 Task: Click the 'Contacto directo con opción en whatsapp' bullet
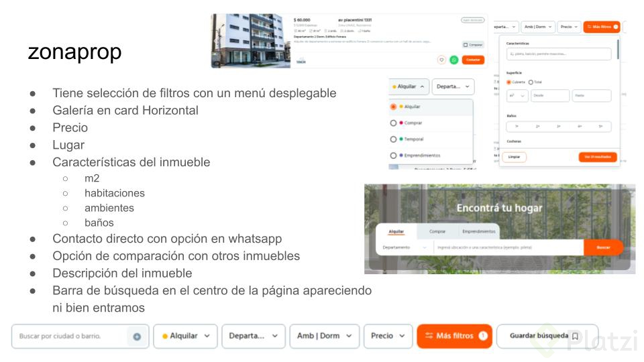tap(167, 239)
